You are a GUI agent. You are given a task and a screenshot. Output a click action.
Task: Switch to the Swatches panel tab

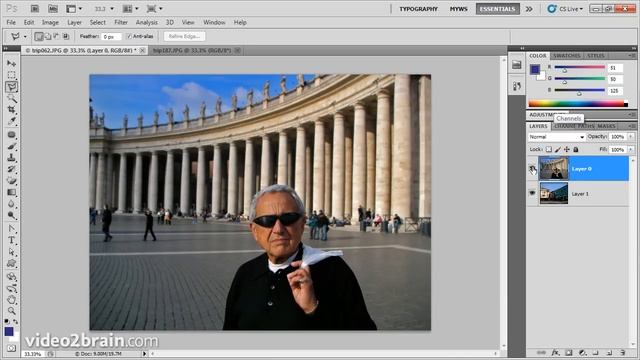[567, 56]
